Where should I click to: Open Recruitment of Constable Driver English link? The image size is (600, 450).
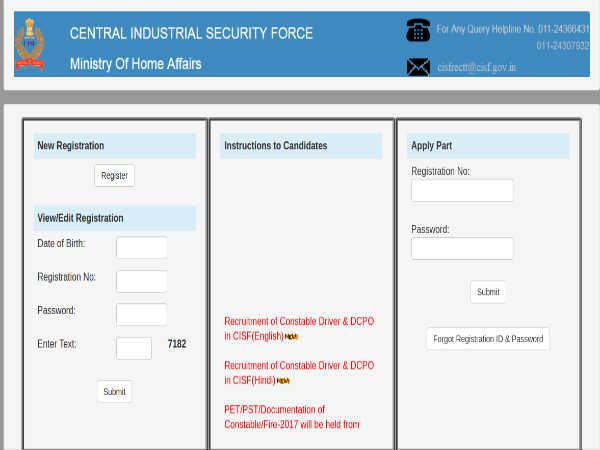pyautogui.click(x=299, y=329)
